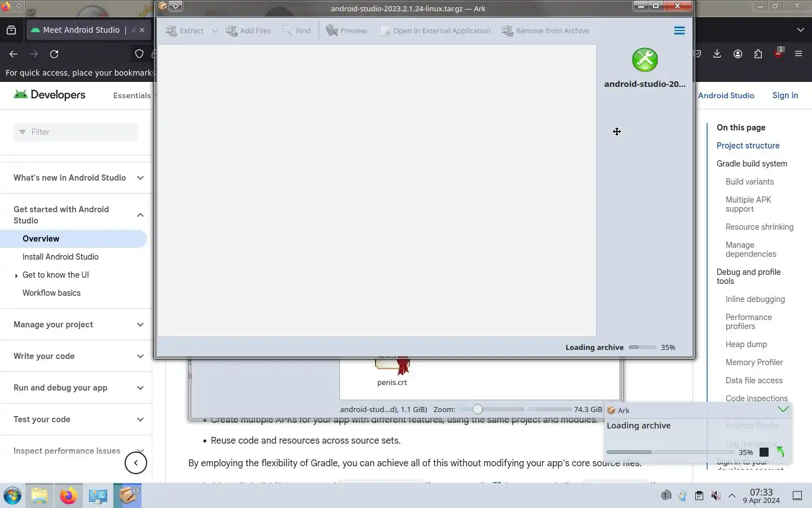The image size is (812, 508).
Task: Click the Firefox tracking protection shield icon
Action: tap(139, 54)
